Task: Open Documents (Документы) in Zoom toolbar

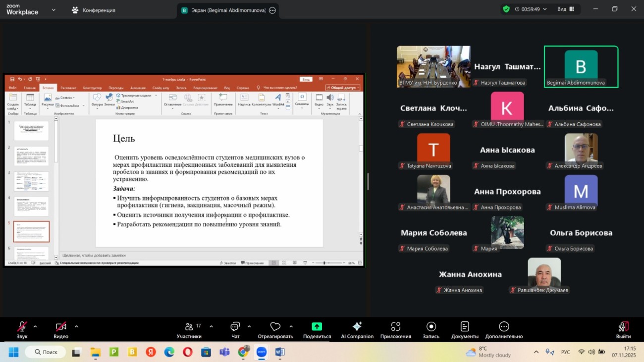Action: (464, 330)
